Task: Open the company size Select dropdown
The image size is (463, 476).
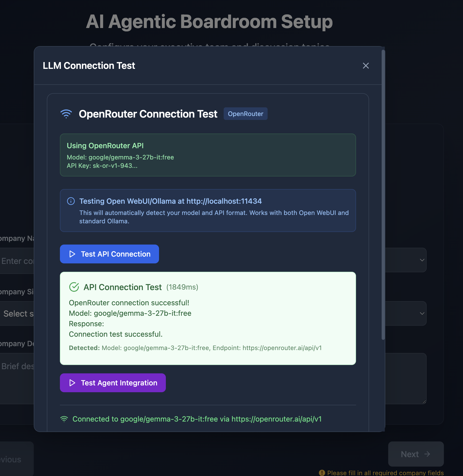Action: coord(17,313)
